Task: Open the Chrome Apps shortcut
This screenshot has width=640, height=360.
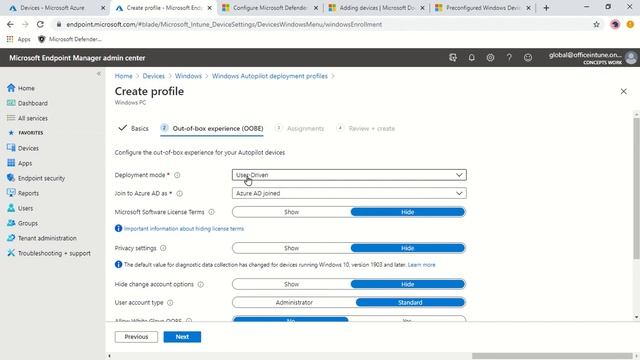Action: click(19, 39)
